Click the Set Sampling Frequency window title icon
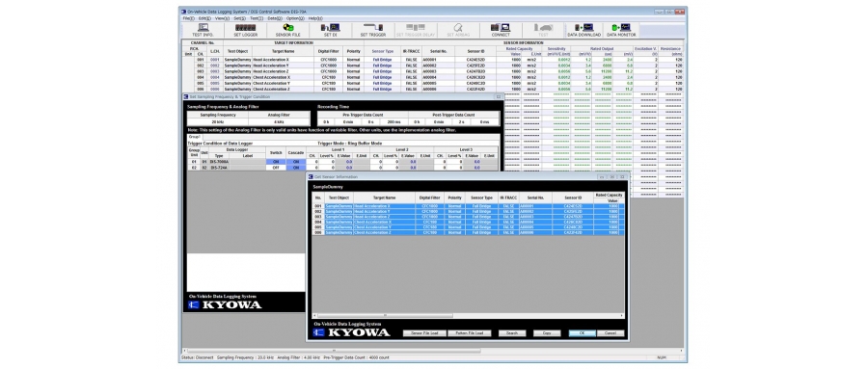The image size is (868, 369). pyautogui.click(x=186, y=96)
